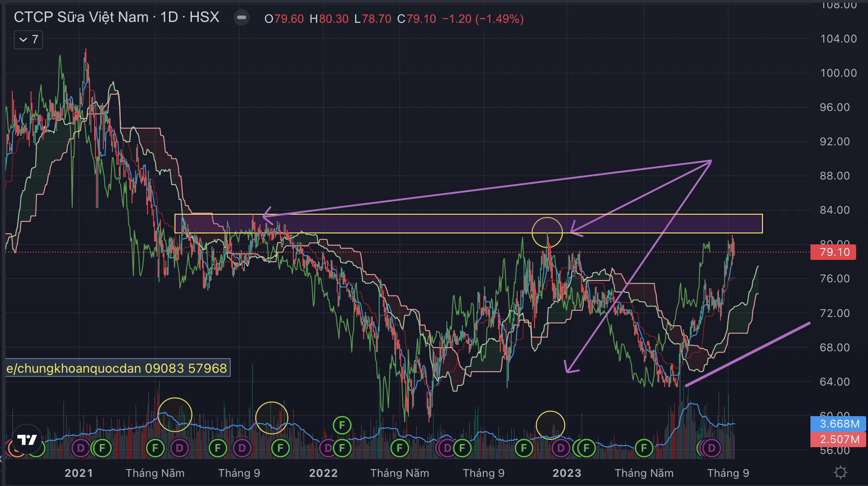Click the 96.00 price axis label
Viewport: 868px width, 486px height.
click(x=835, y=107)
